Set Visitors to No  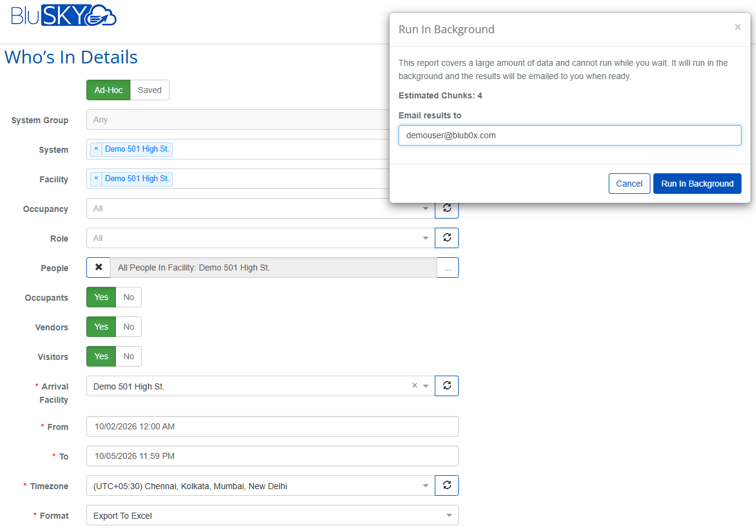pyautogui.click(x=129, y=356)
